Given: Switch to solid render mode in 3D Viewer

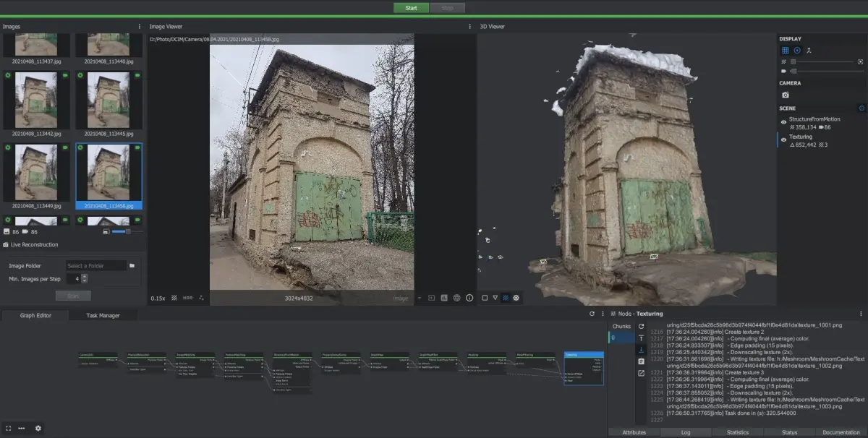Looking at the screenshot, I should click(485, 297).
